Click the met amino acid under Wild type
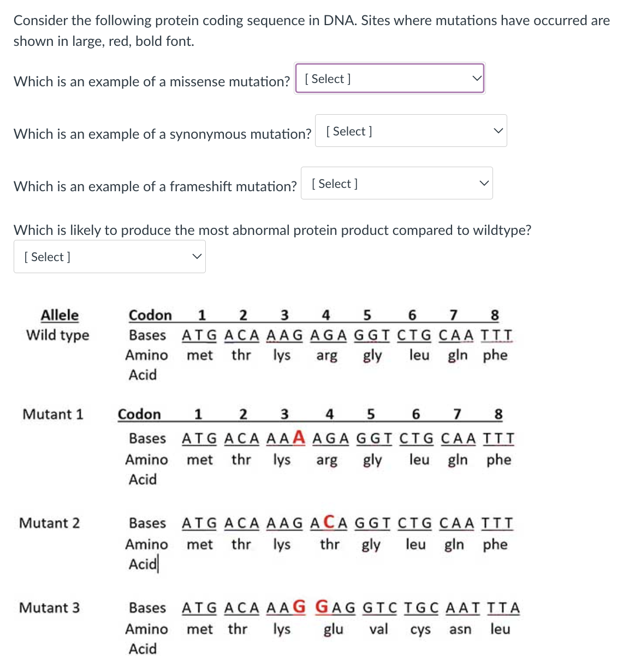 199,355
